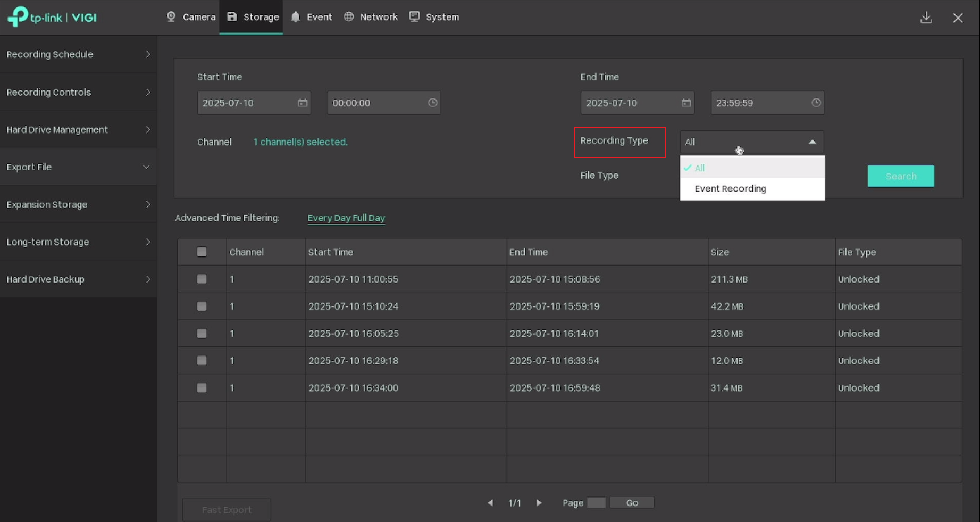Check the recording starting at 11:00:55

pos(202,279)
